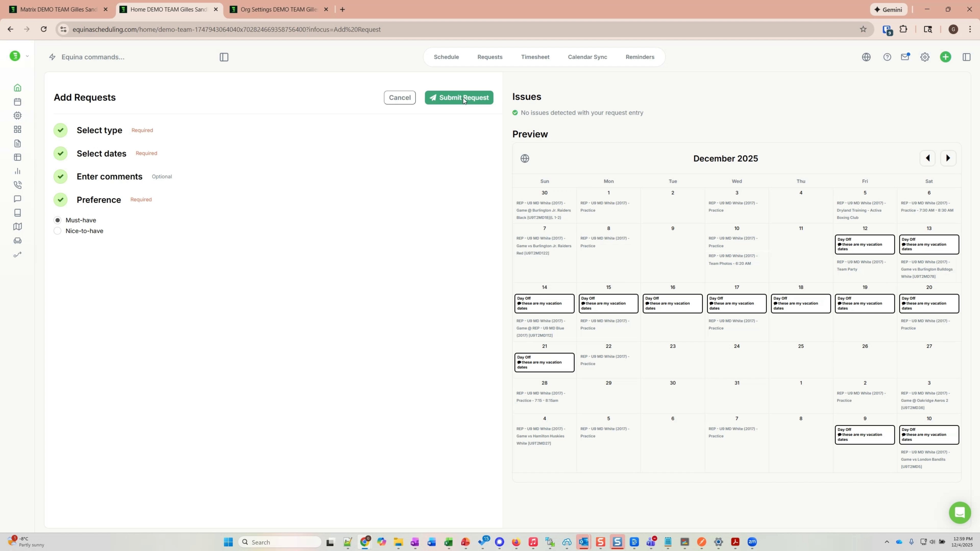Click the Cancel button
The height and width of the screenshot is (551, 980).
point(399,97)
